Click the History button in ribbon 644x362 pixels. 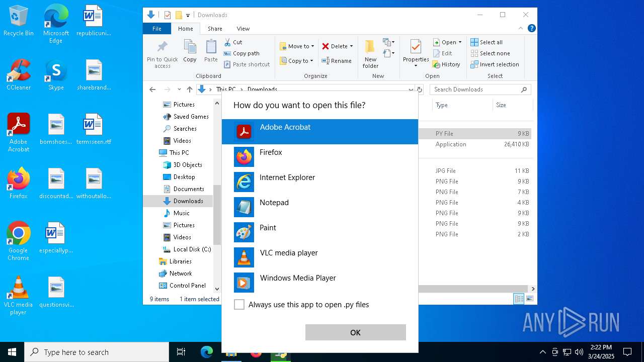446,64
